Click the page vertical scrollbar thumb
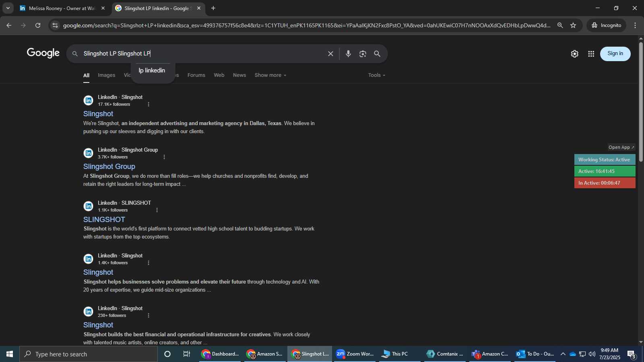This screenshot has height=362, width=644. [x=641, y=101]
